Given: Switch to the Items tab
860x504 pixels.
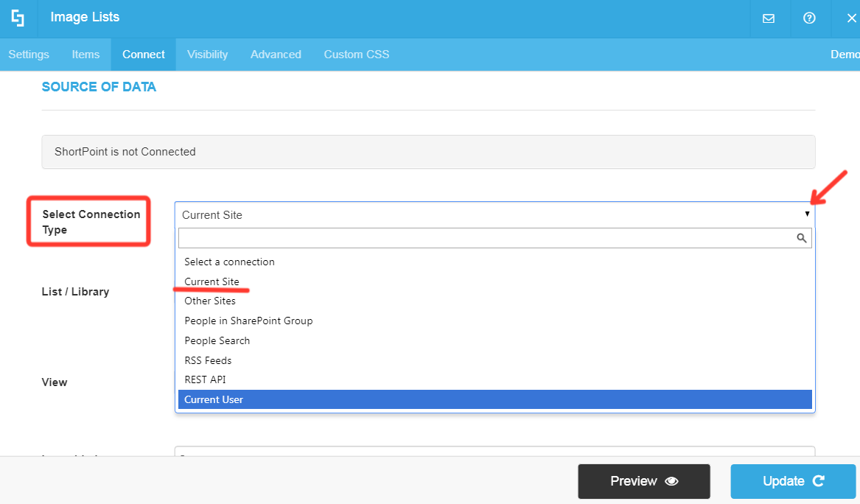Looking at the screenshot, I should 85,54.
